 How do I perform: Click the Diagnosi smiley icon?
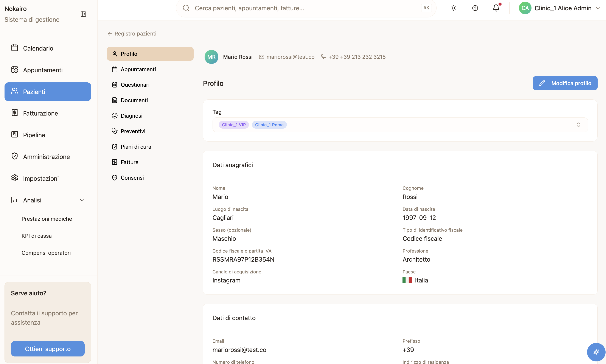click(x=114, y=116)
